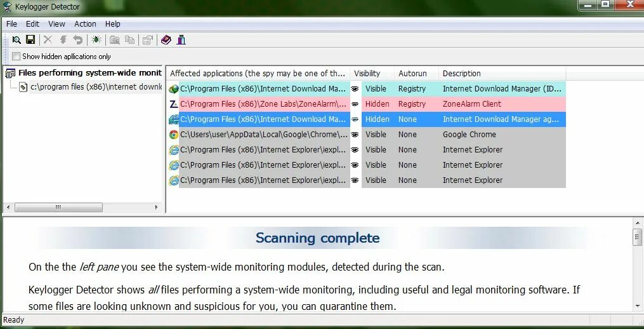Screen dimensions: 644x329
Task: Select the Zone Labs\ZoneAlarm path row
Action: point(264,104)
